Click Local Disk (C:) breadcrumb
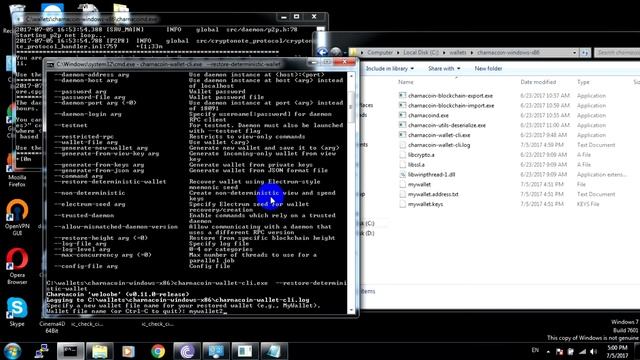 421,53
